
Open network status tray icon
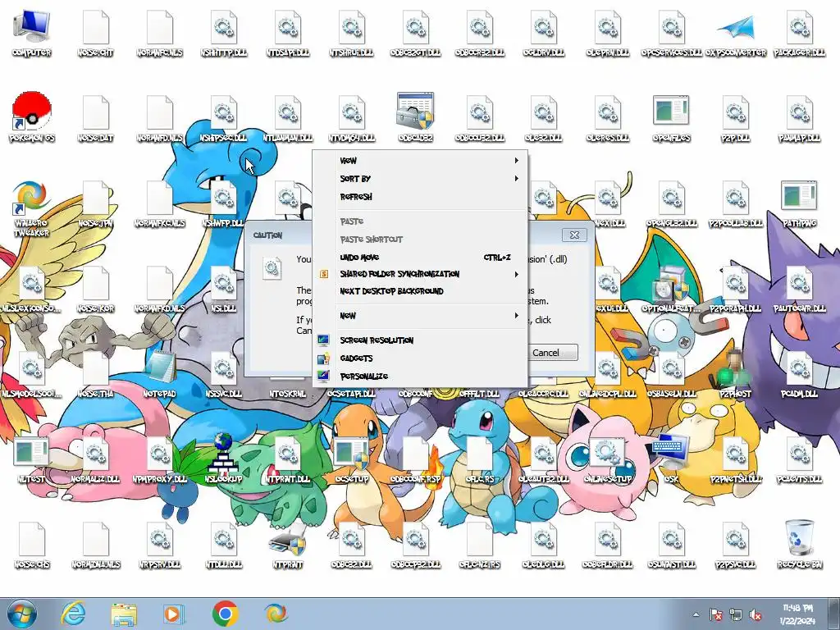click(x=736, y=614)
